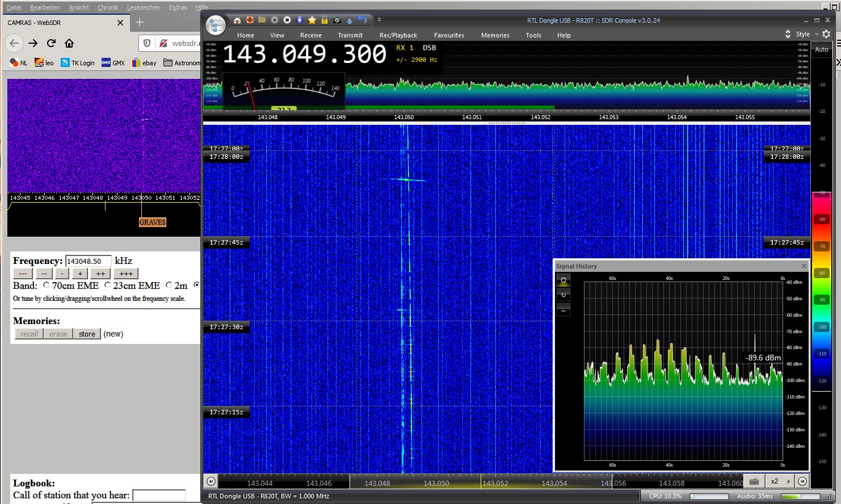
Task: Open the lifebuoy help icon
Action: pos(250,20)
